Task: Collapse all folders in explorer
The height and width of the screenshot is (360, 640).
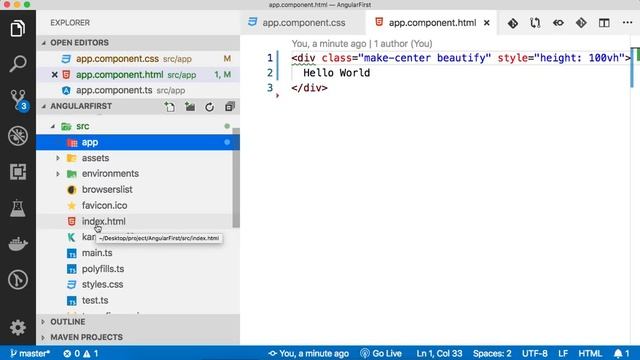Action: tap(229, 107)
